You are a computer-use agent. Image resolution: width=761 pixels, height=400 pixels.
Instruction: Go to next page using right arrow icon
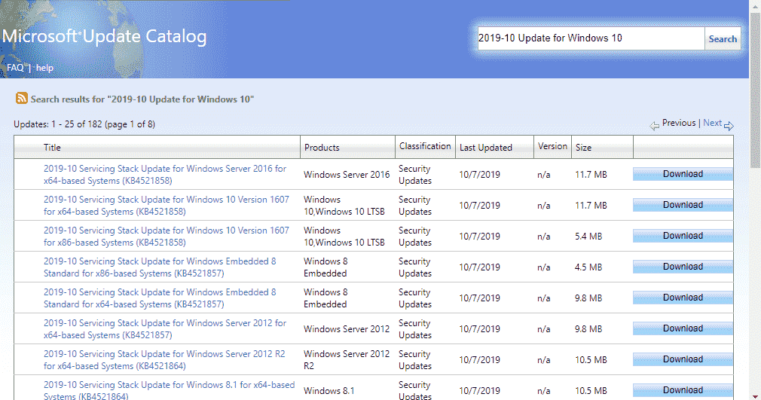(x=728, y=126)
